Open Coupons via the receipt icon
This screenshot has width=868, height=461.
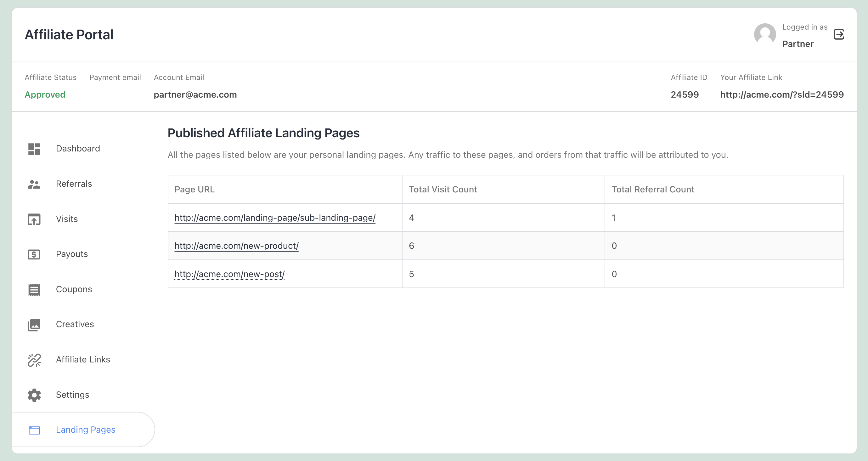point(34,290)
